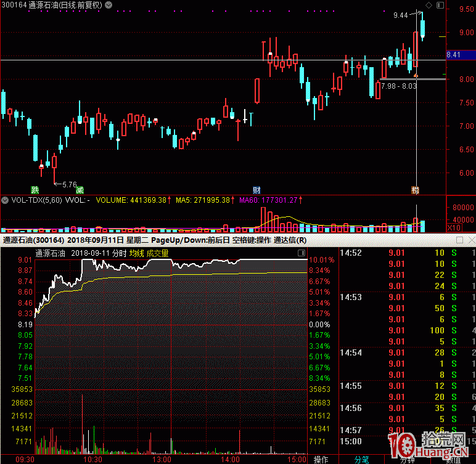Image resolution: width=476 pixels, height=464 pixels.
Task: Select the tick with volume 35
Action: 407,408
